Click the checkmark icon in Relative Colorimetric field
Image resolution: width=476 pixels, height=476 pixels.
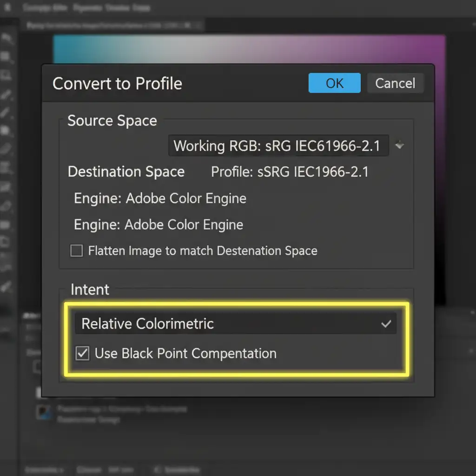point(386,324)
